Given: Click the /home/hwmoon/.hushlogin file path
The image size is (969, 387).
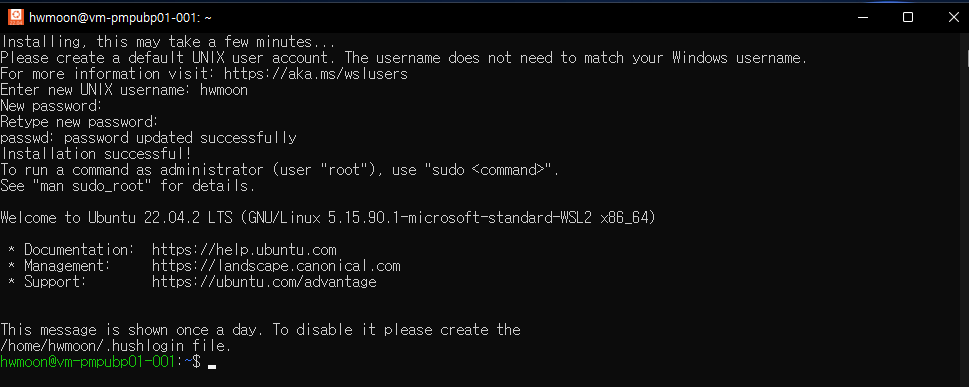Looking at the screenshot, I should point(91,346).
